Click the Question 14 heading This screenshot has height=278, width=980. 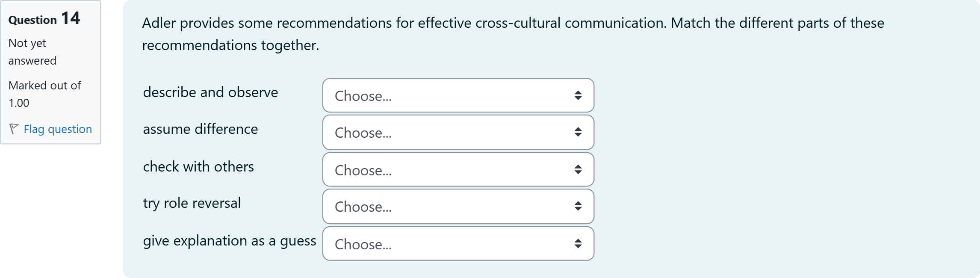tap(44, 19)
